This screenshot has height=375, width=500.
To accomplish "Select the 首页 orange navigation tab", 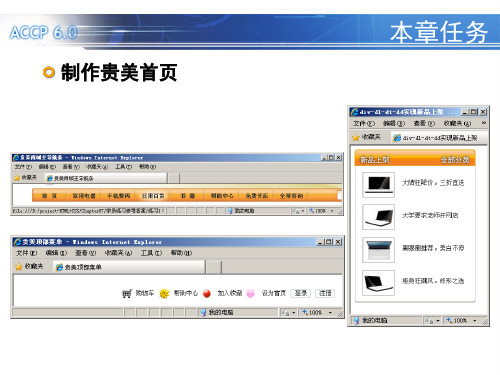I will 49,196.
